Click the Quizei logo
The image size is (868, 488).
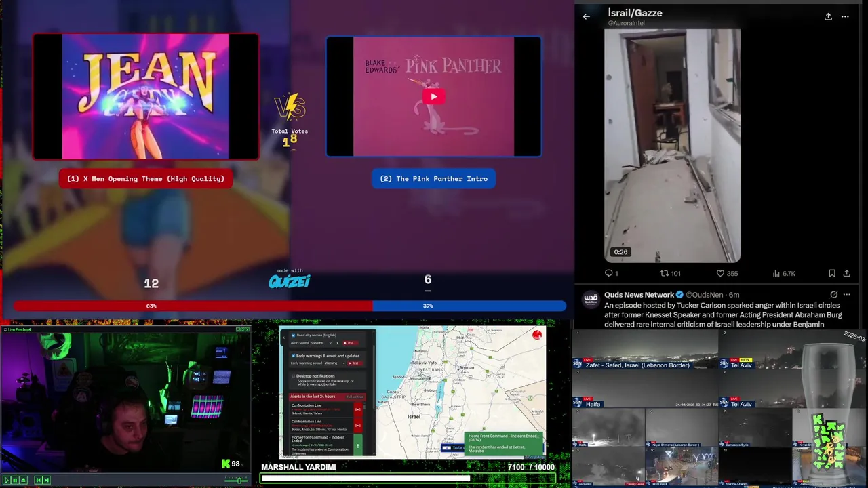290,281
